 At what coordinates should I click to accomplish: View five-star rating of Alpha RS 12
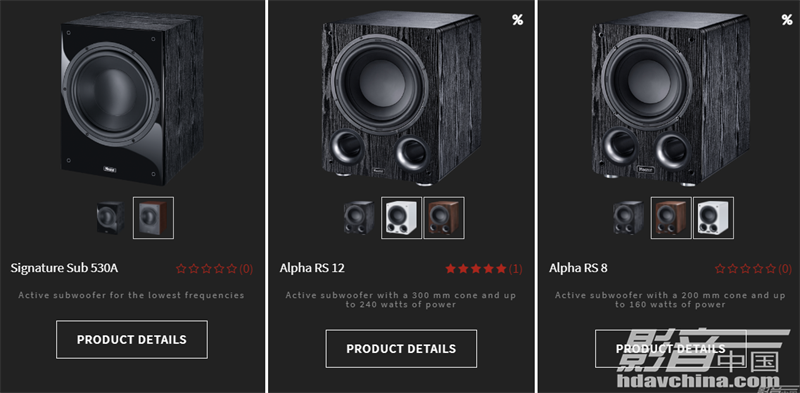484,268
